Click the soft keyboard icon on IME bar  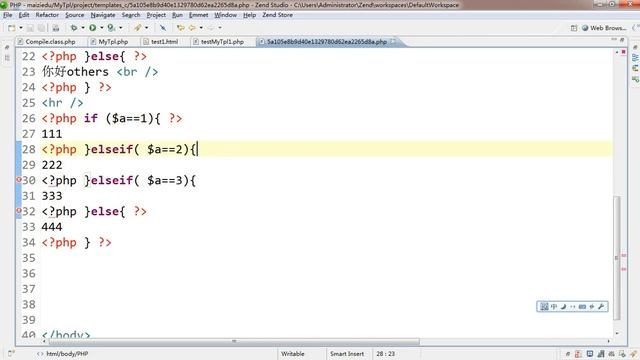coord(582,307)
